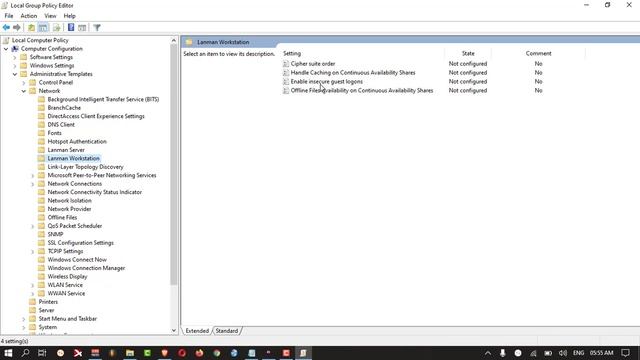Open the Action menu
640x360 pixels.
(x=29, y=16)
